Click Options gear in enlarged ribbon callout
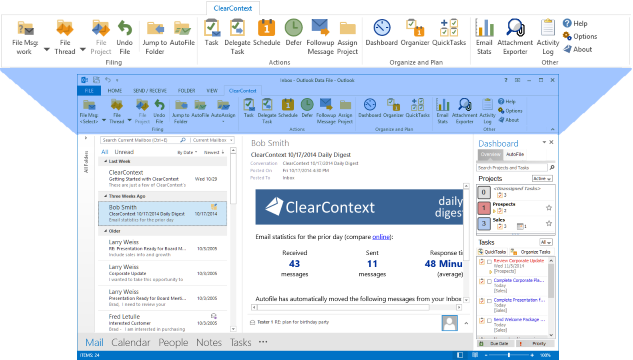 (567, 36)
